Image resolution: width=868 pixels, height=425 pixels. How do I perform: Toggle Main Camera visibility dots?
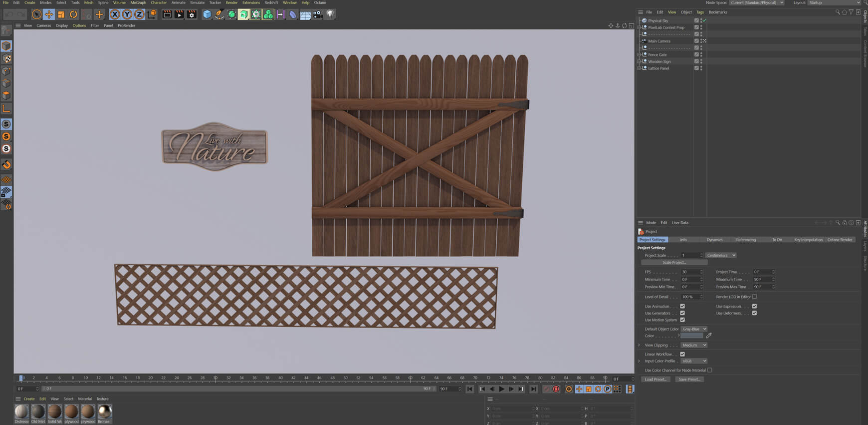click(x=701, y=41)
